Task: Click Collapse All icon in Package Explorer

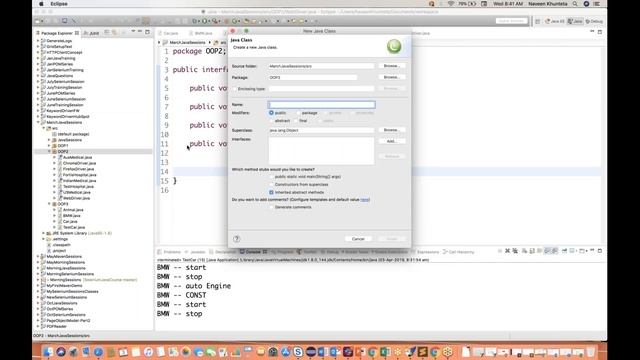Action: tap(107, 32)
